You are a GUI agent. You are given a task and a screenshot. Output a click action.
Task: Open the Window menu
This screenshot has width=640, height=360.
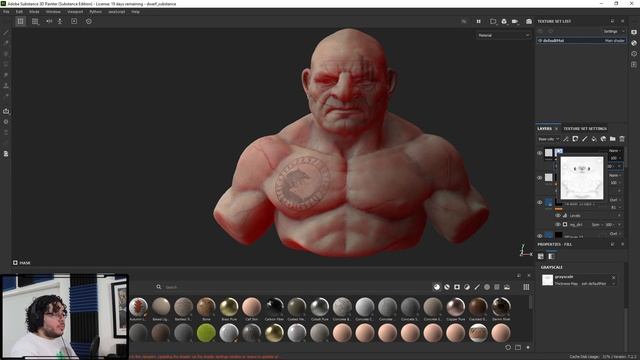tap(53, 12)
